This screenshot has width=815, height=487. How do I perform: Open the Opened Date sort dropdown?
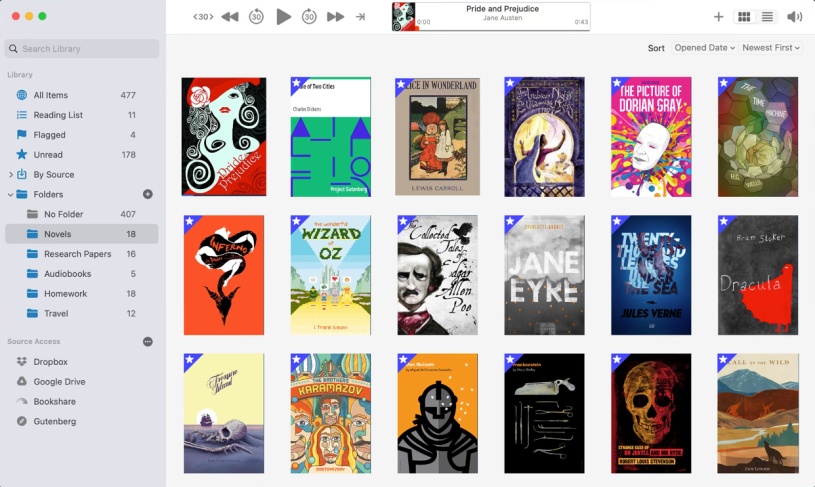pos(705,48)
